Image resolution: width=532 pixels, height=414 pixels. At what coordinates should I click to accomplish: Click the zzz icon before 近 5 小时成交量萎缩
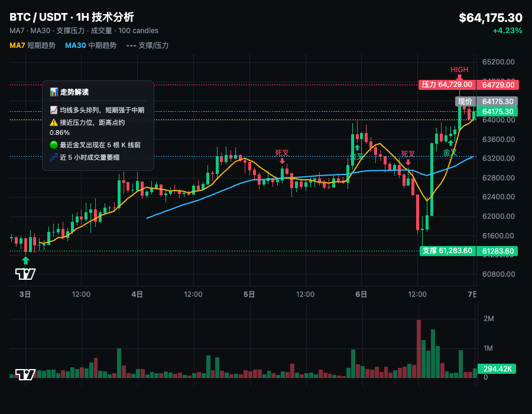[54, 157]
